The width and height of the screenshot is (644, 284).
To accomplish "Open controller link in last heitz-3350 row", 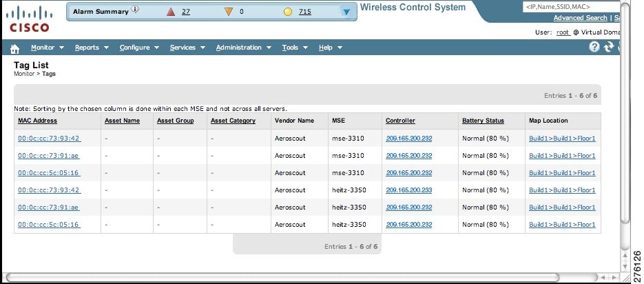I will (408, 225).
